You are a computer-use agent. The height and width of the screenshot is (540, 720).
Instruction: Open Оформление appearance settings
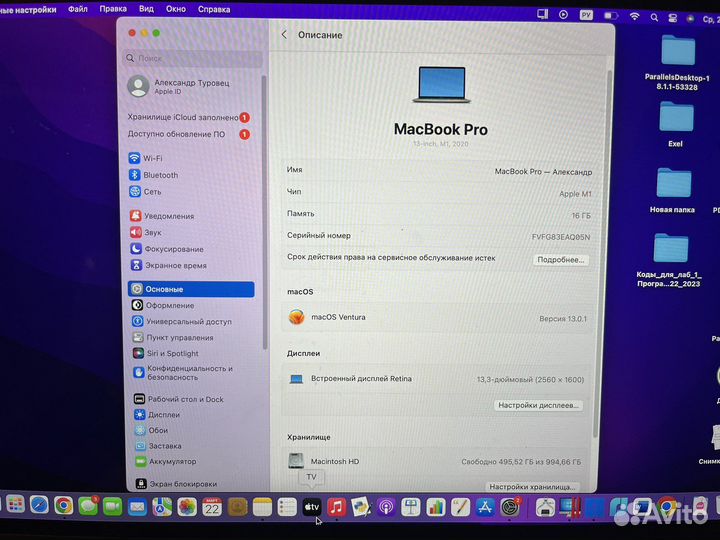click(163, 305)
